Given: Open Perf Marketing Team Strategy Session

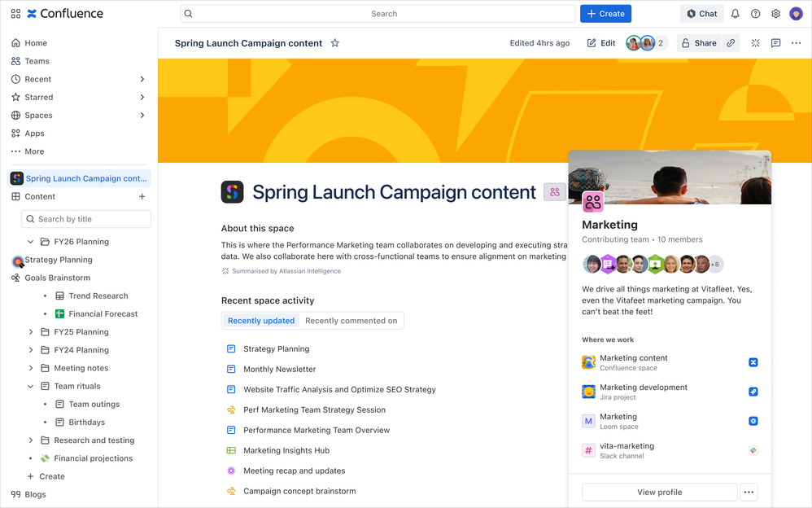Looking at the screenshot, I should coord(314,410).
